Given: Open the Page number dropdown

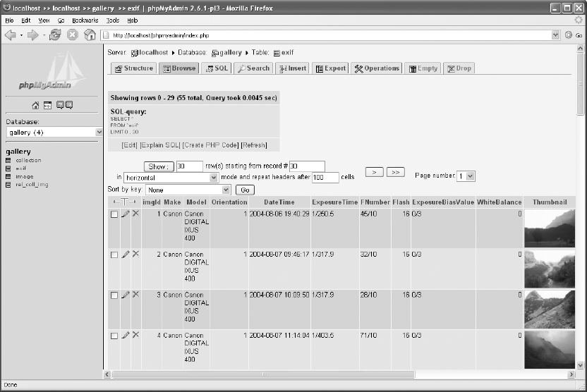Looking at the screenshot, I should [x=466, y=176].
